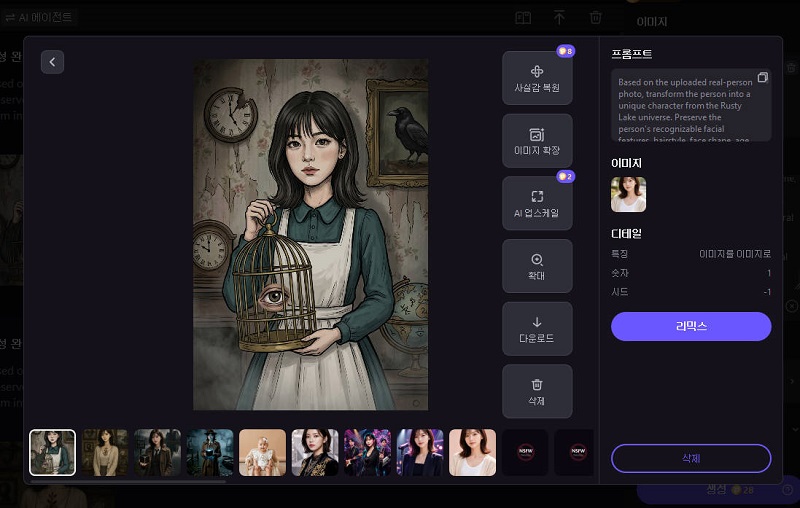The image size is (800, 508).
Task: Click the 시드 label
Action: click(x=619, y=292)
